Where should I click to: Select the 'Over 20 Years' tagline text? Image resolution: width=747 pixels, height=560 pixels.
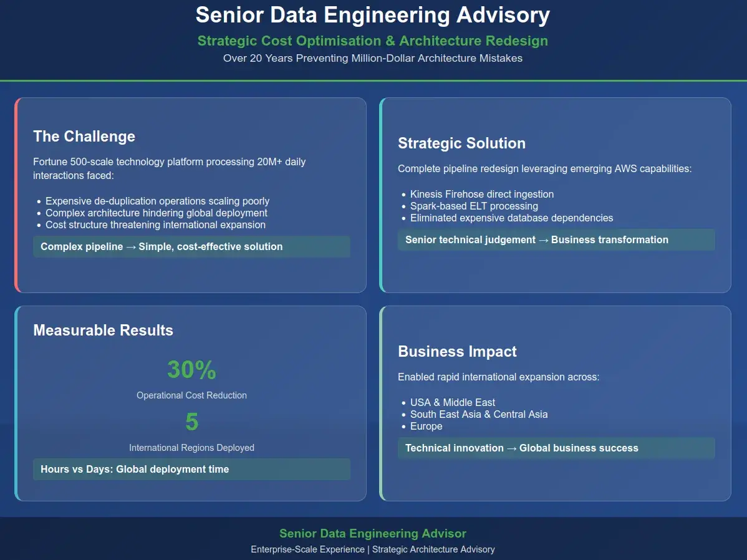point(373,59)
